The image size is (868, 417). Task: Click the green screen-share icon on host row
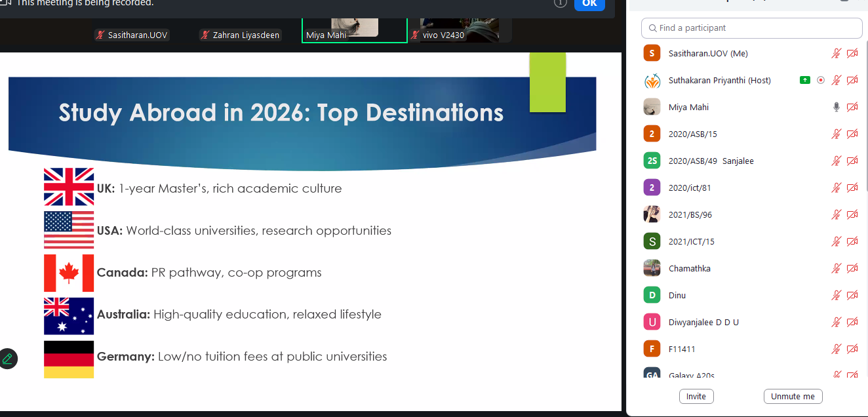pos(805,80)
